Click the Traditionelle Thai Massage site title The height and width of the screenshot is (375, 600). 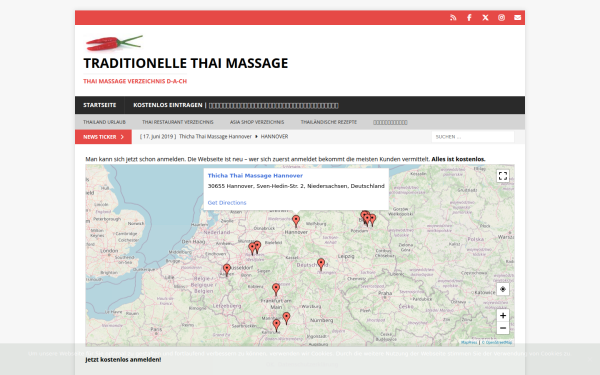[x=186, y=63]
